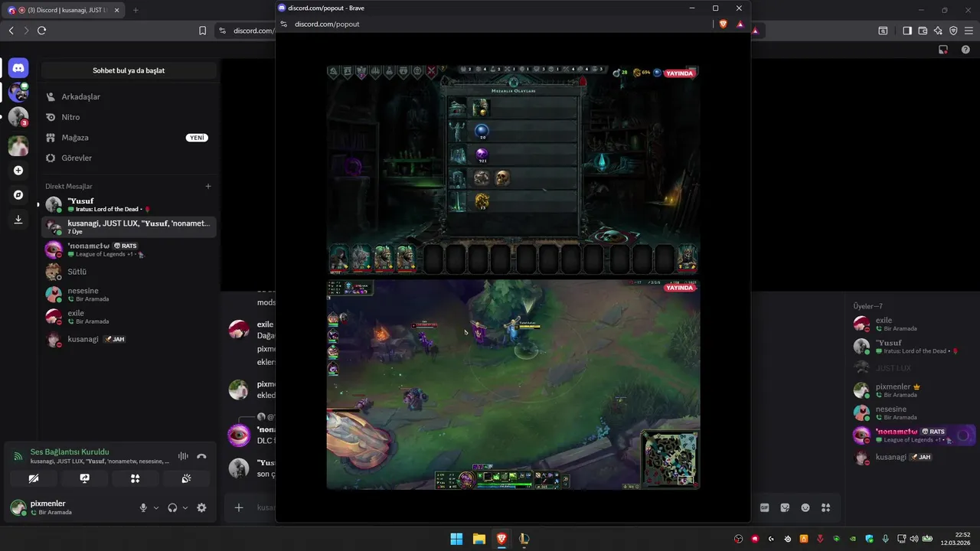Open Discord direct messages home icon
The height and width of the screenshot is (551, 980).
[x=18, y=68]
